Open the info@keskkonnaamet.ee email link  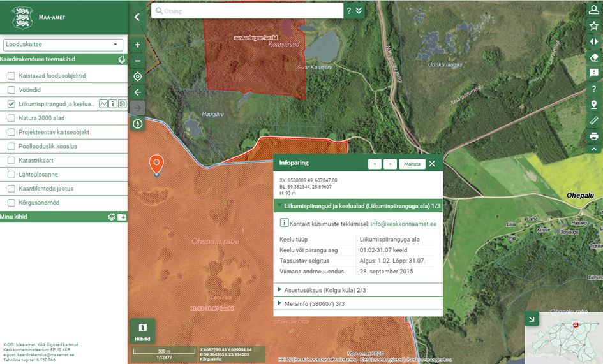tap(403, 224)
